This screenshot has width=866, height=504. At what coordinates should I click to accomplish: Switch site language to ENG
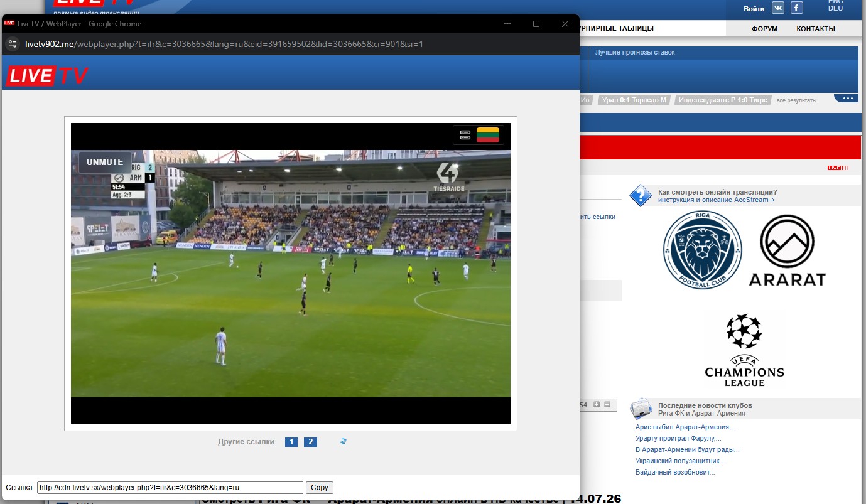(836, 2)
